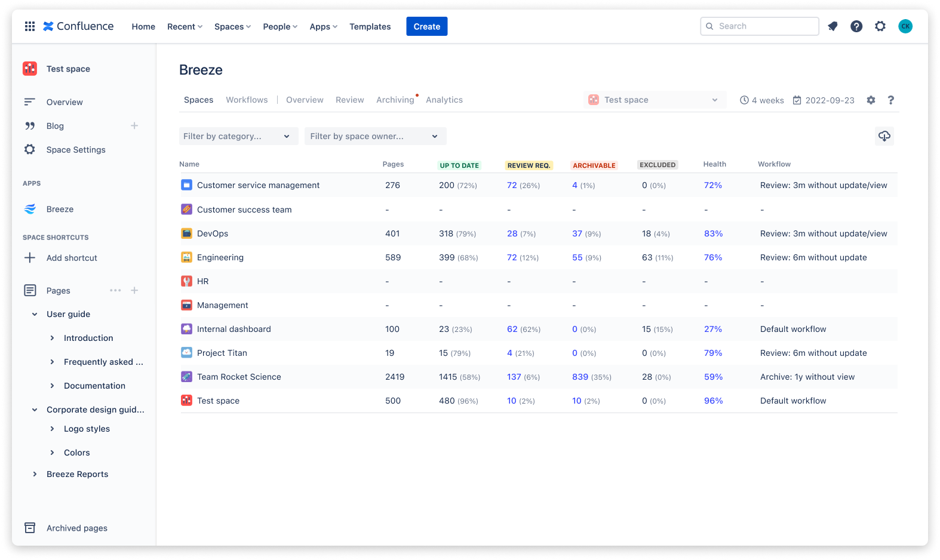Click 839 archivable pages for Team Rocket Science
This screenshot has height=560, width=940.
580,377
